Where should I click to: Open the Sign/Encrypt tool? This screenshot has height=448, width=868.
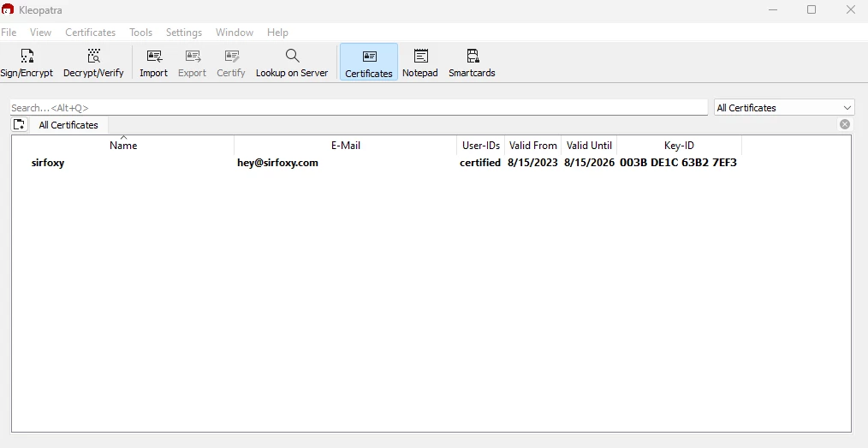coord(27,63)
